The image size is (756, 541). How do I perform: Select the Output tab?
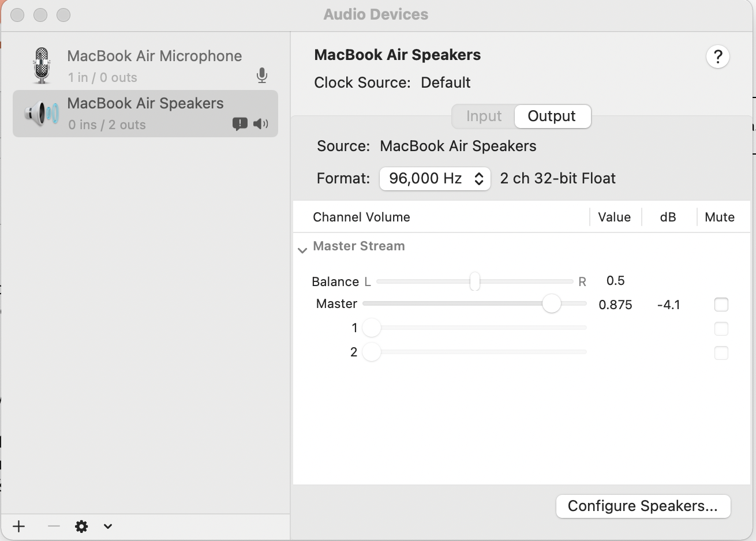(x=552, y=117)
